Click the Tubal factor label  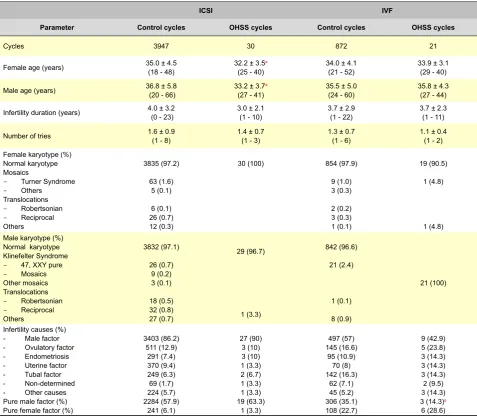43,375
